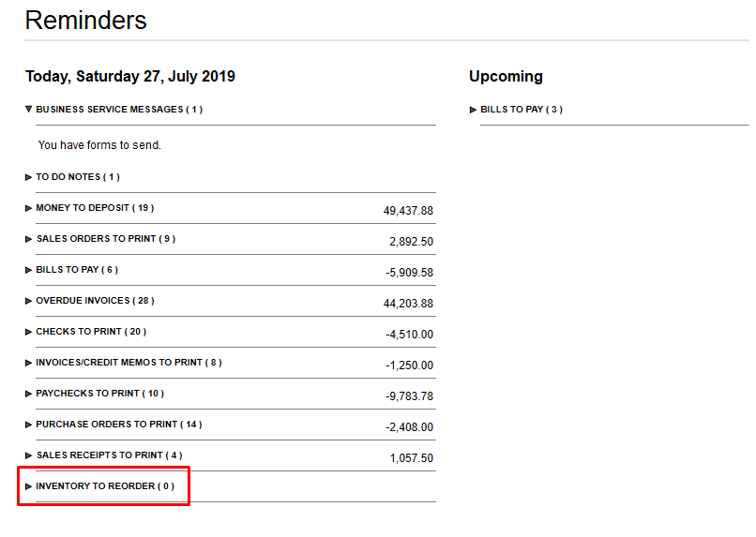Viewport: 756px width, 537px height.
Task: Expand the To Do Notes section
Action: pos(29,177)
